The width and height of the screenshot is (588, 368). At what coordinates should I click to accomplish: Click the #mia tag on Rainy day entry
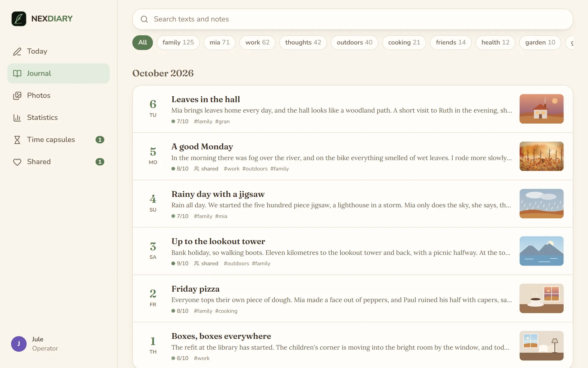tap(221, 216)
